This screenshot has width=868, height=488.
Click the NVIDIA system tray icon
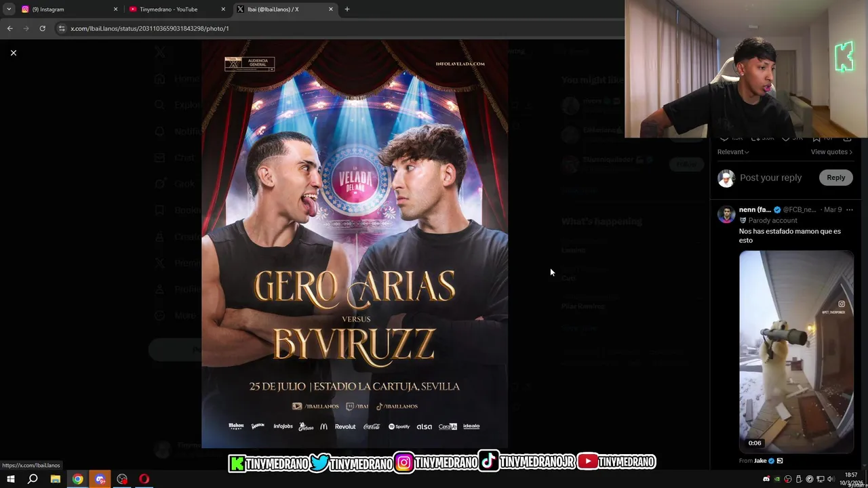(x=777, y=479)
